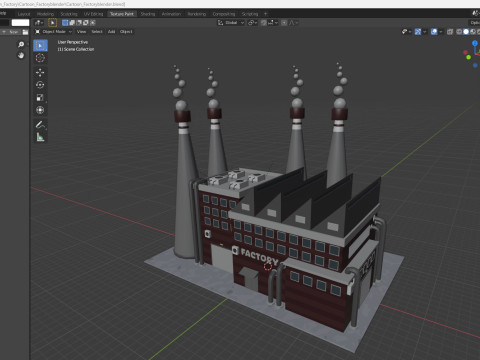Image resolution: width=480 pixels, height=360 pixels.
Task: Open proportional editing falloff dropdown
Action: (294, 23)
